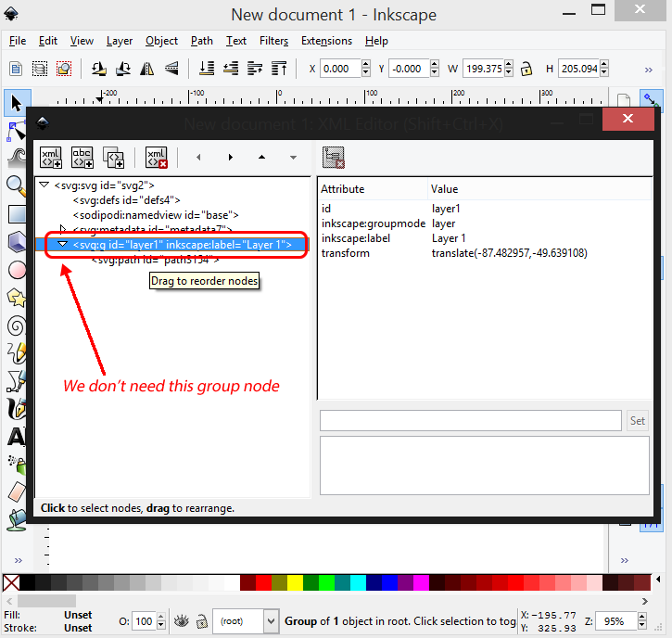The width and height of the screenshot is (672, 638).
Task: Click the Duplicate node icon
Action: click(x=114, y=158)
